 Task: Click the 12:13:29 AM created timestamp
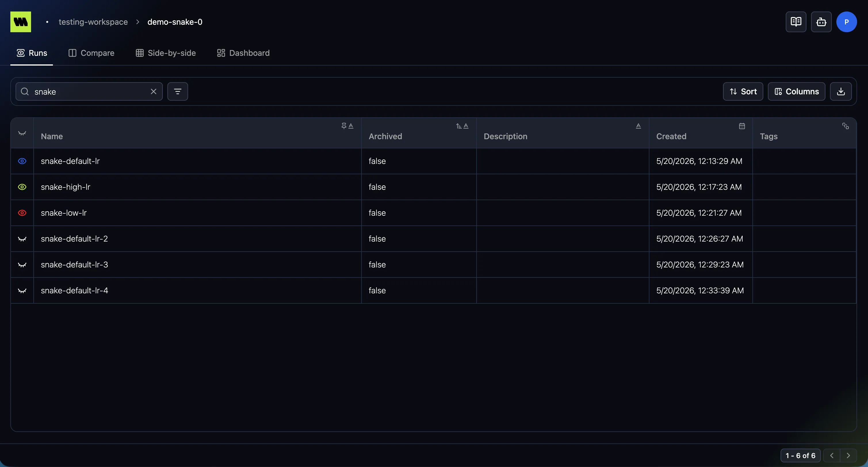click(x=699, y=161)
